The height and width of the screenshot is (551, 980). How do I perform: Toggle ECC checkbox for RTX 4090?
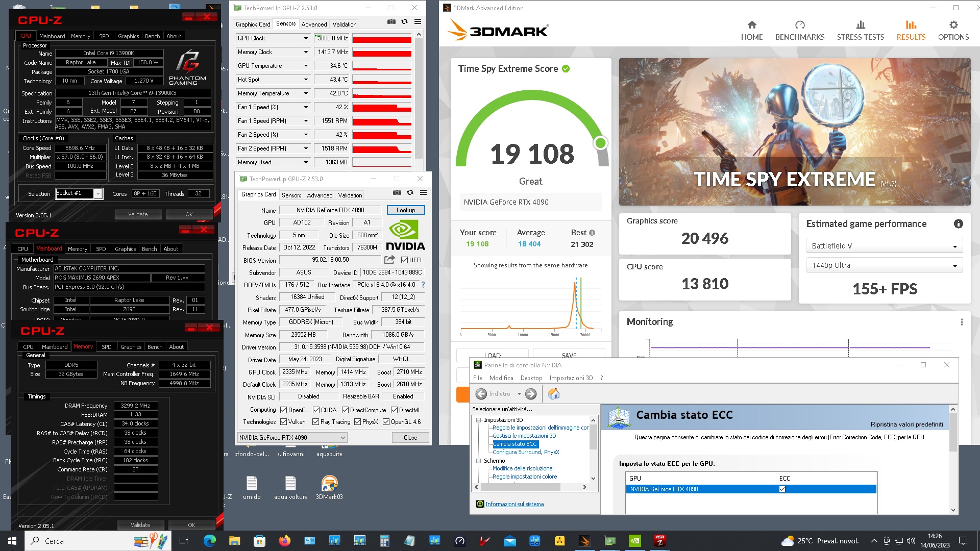pyautogui.click(x=782, y=489)
